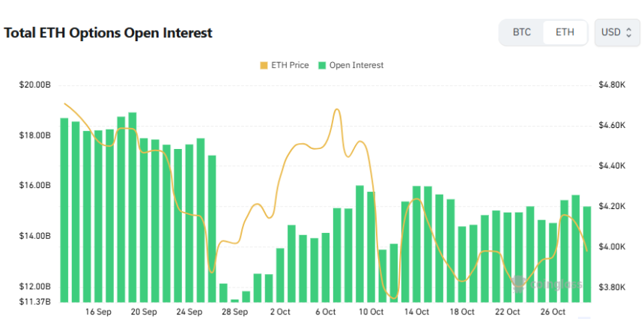Click the 26 Oct x-axis label
This screenshot has height=319, width=644.
coord(553,312)
